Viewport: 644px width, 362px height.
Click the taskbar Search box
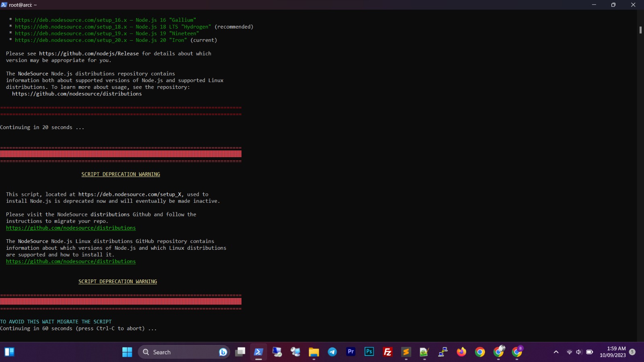179,352
